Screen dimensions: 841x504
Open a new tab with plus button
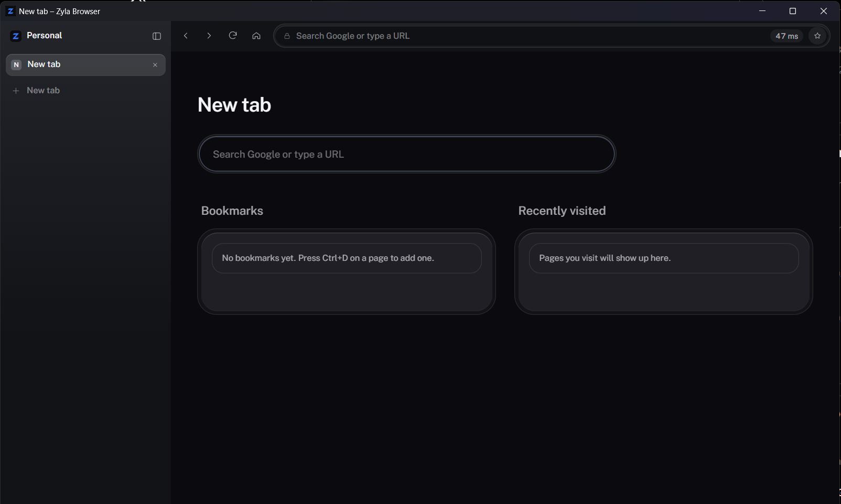click(x=16, y=91)
